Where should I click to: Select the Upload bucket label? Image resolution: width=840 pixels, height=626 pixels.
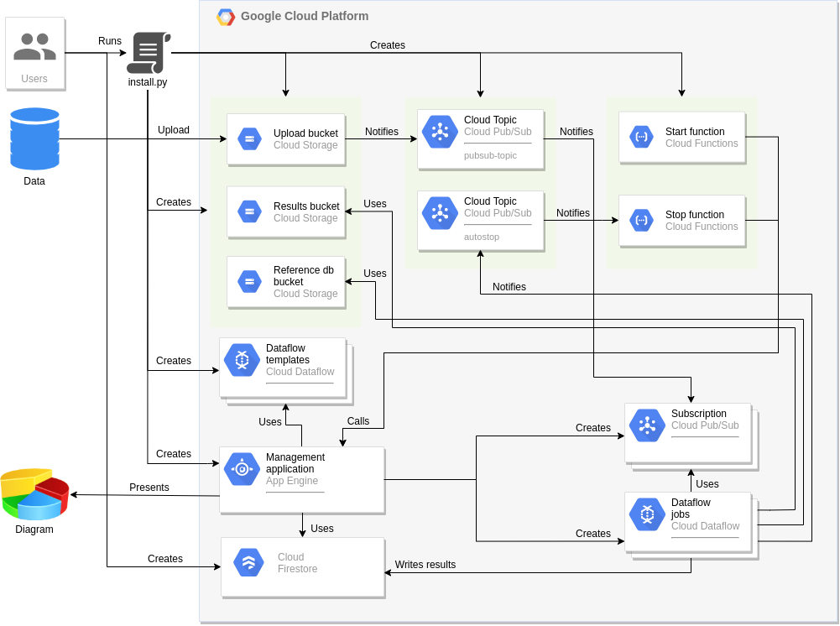pyautogui.click(x=305, y=133)
